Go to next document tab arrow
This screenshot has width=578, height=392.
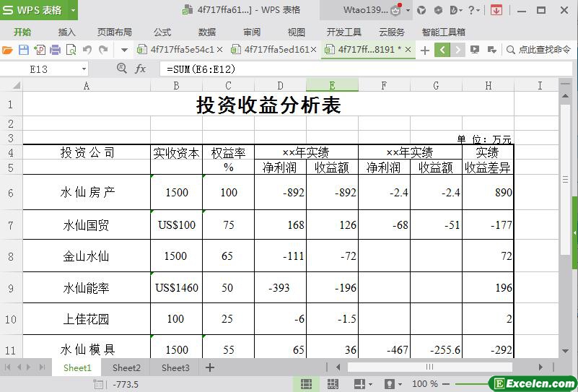click(457, 50)
